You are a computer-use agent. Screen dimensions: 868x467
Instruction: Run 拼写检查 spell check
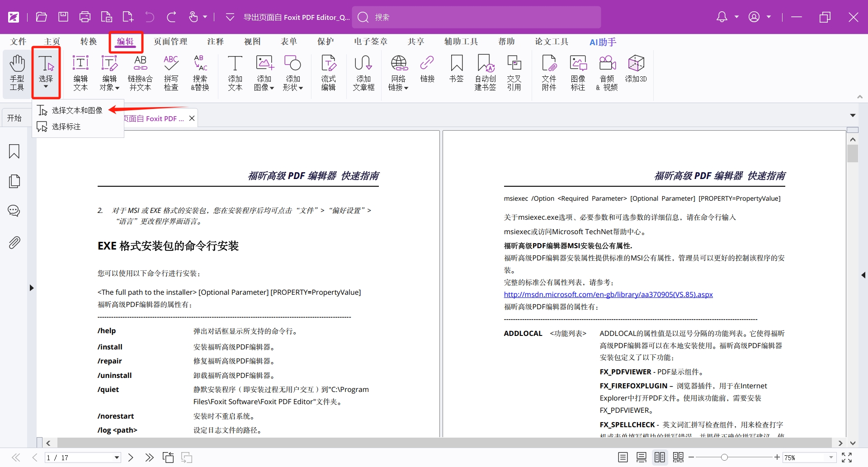[171, 73]
